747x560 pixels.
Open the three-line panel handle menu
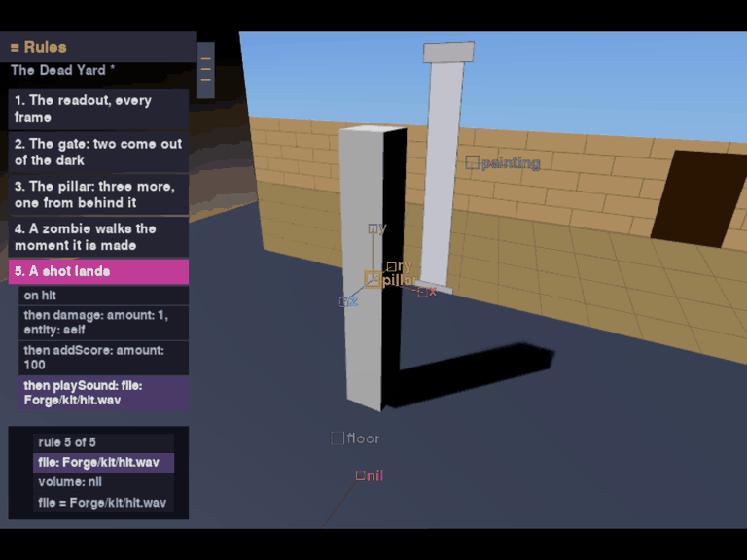click(206, 70)
